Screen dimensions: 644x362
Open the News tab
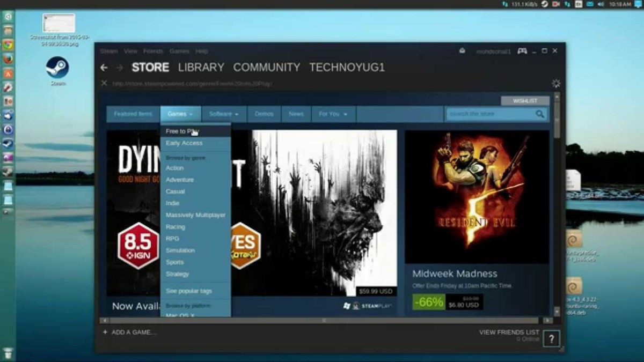[296, 114]
